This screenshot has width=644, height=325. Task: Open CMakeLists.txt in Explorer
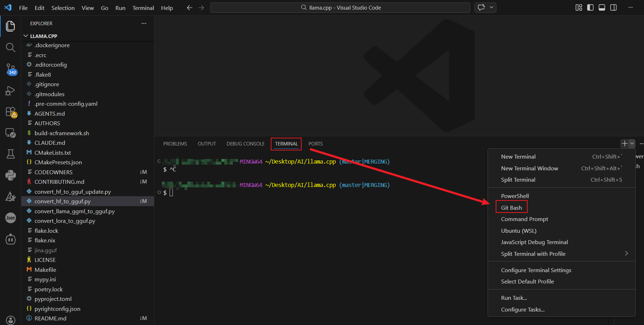[88, 153]
